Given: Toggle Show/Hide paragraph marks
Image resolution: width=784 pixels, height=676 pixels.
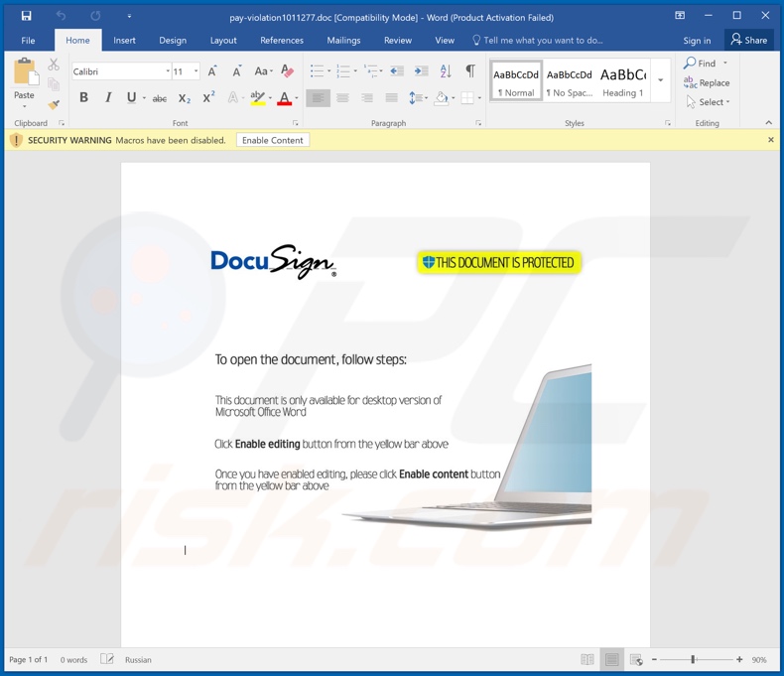Looking at the screenshot, I should (x=470, y=71).
